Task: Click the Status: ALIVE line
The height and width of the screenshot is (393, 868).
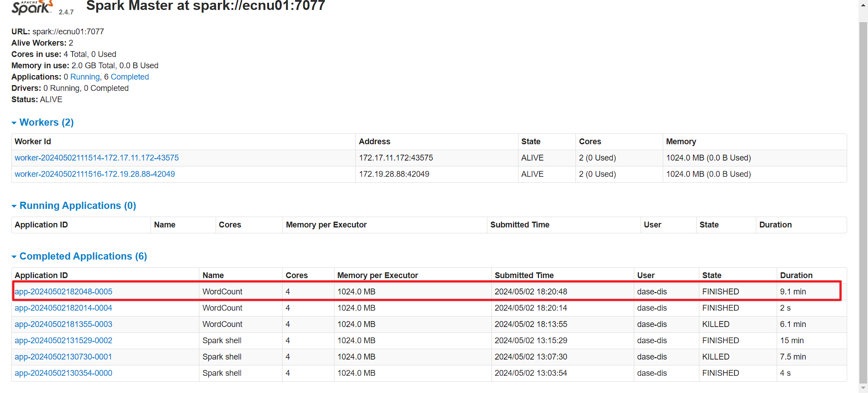Action: [37, 99]
